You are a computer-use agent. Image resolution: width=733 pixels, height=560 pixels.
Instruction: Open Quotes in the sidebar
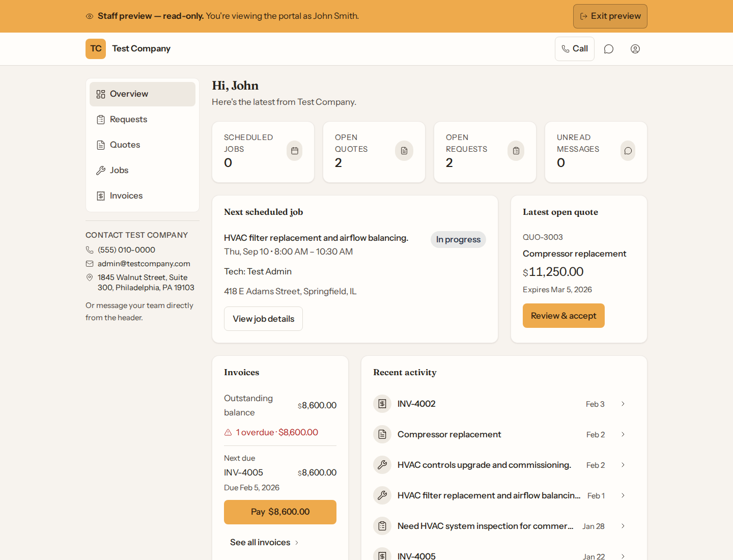click(143, 145)
